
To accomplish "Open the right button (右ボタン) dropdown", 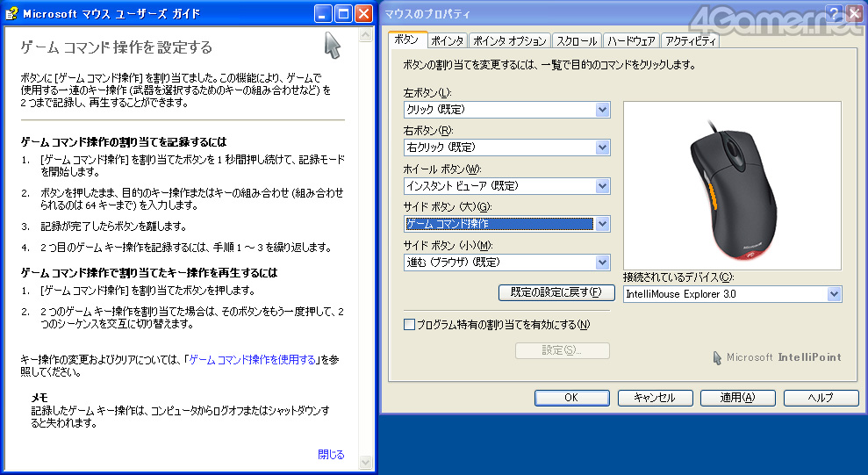I will 602,148.
